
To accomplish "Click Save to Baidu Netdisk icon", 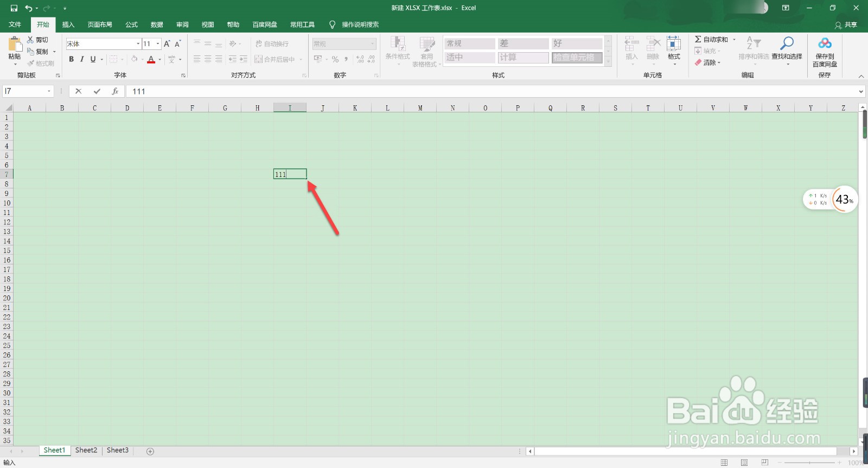I will (x=825, y=43).
